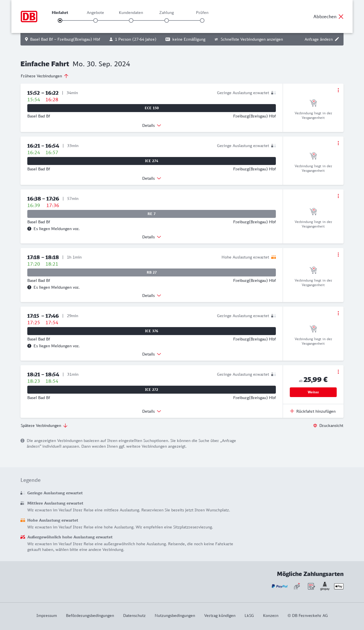364x630 pixels.
Task: Show Frühere Verbindungen
Action: click(x=45, y=76)
